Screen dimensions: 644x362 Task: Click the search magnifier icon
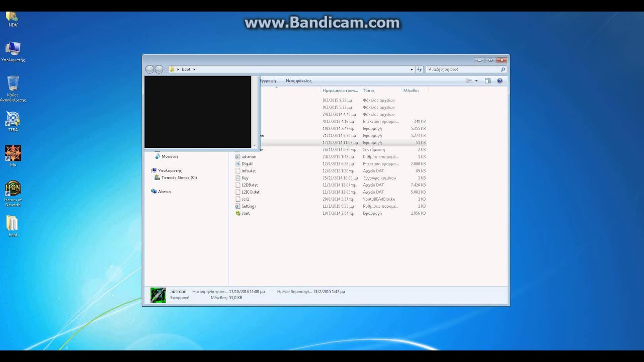point(503,69)
